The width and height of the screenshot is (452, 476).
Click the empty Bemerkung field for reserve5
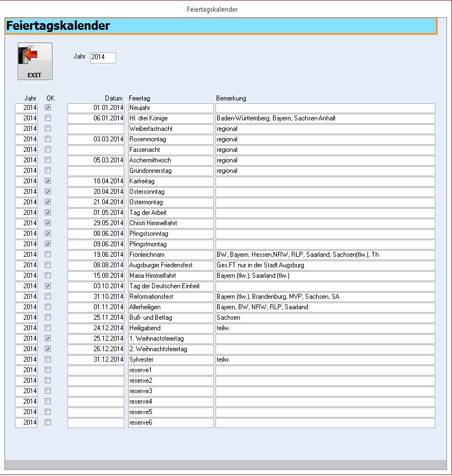(325, 412)
